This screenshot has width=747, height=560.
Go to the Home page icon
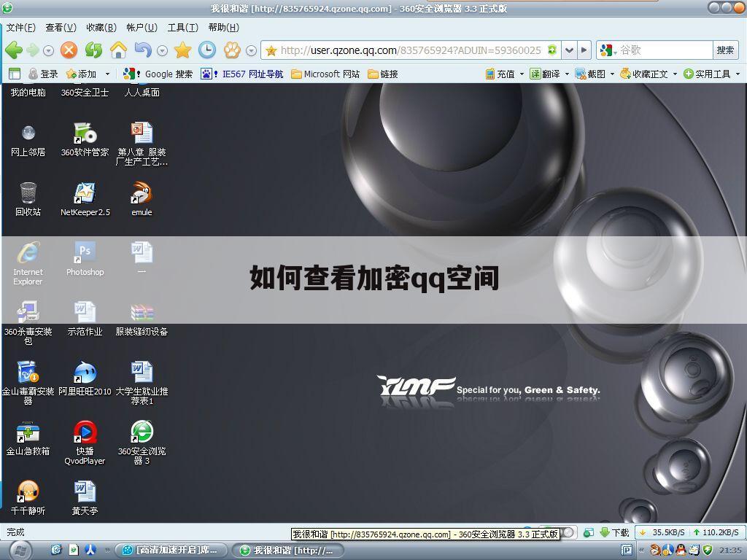tap(119, 50)
